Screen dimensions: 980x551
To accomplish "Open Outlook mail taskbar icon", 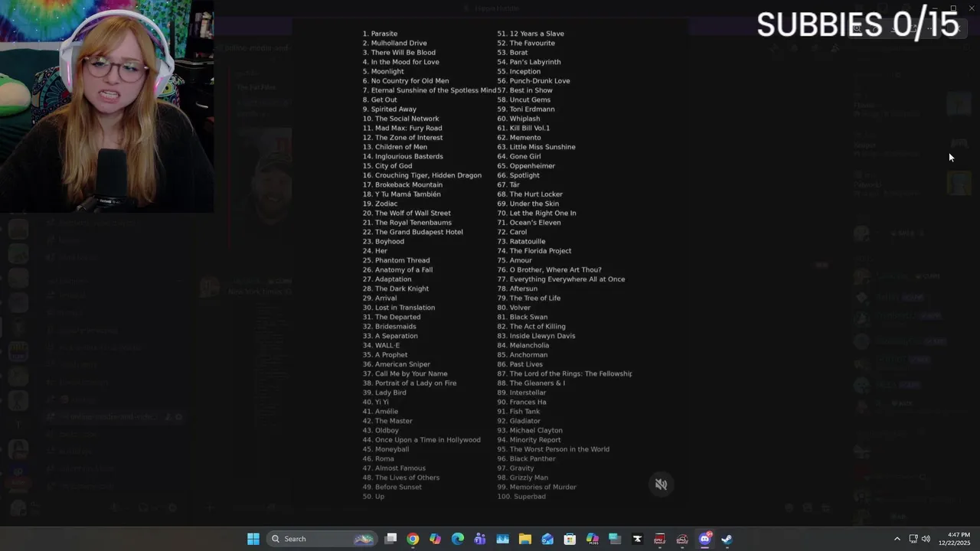I will (547, 539).
